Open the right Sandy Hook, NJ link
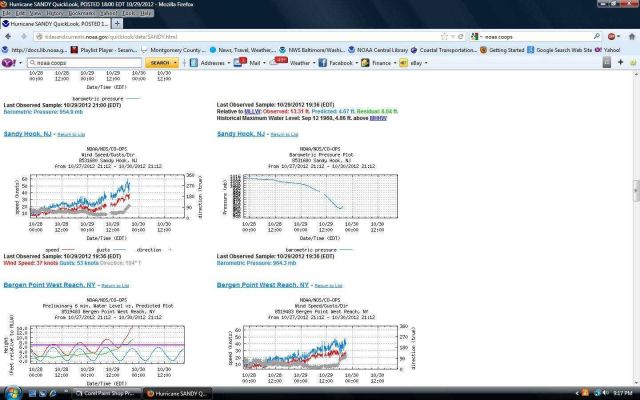Viewport: 640px width, 400px height. (x=241, y=134)
